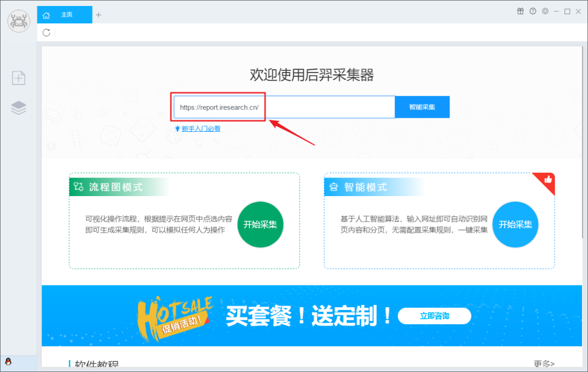Open the help question mark icon
The width and height of the screenshot is (588, 372).
pos(532,11)
